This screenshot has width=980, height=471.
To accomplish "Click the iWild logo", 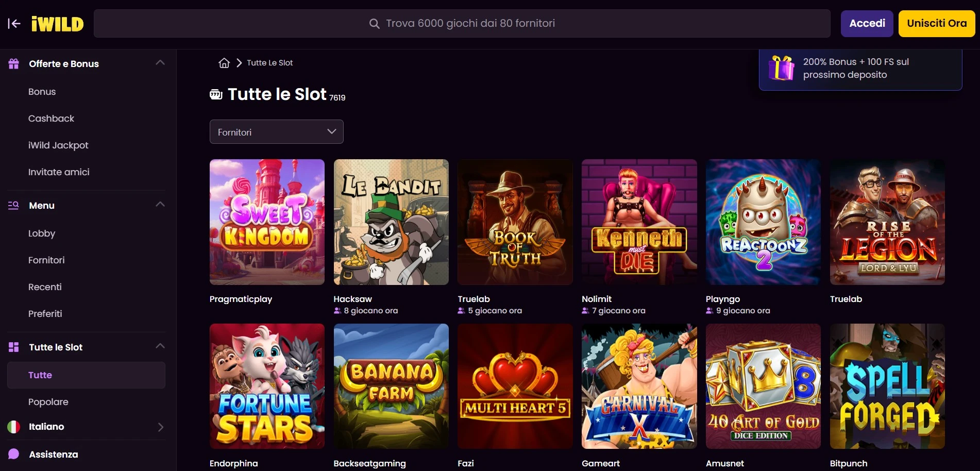I will [x=57, y=24].
